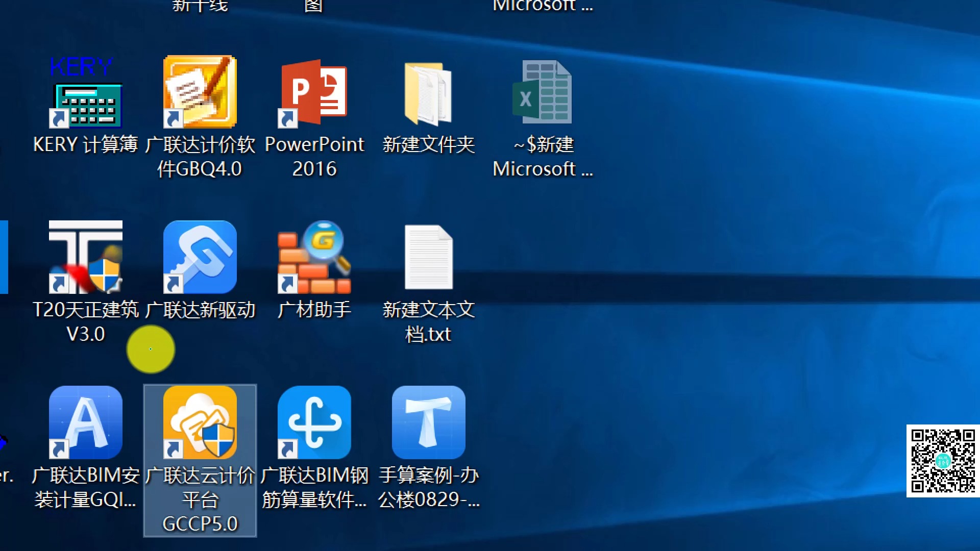980x551 pixels.
Task: Select the T20天正建筑 V3.0 shortcut icon
Action: [86, 257]
